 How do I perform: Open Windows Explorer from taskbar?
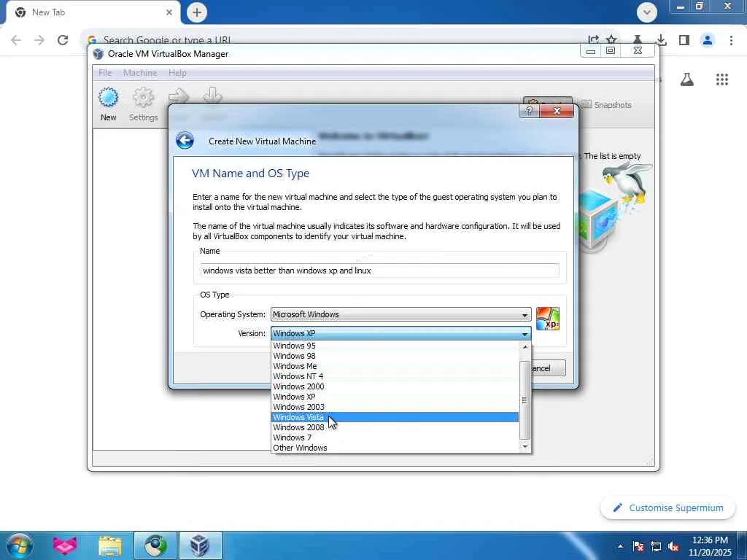[110, 545]
